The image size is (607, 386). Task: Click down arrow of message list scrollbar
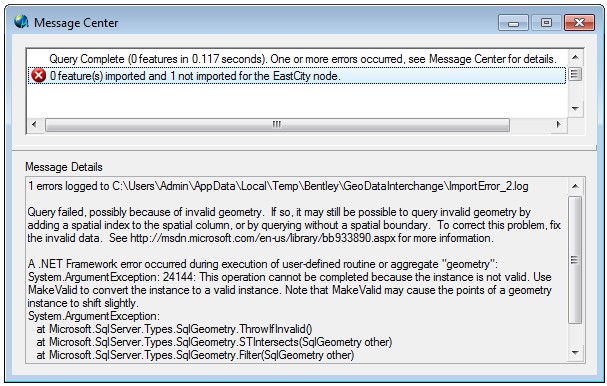(x=575, y=108)
